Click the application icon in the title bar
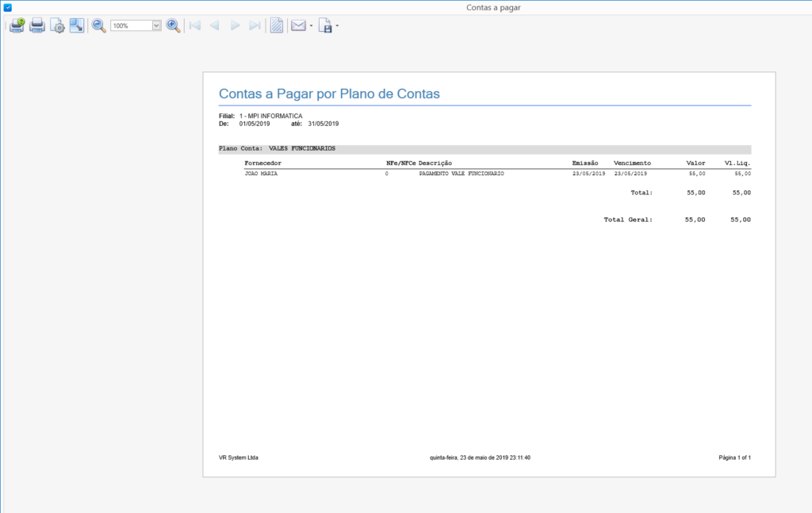Image resolution: width=812 pixels, height=513 pixels. click(x=7, y=7)
